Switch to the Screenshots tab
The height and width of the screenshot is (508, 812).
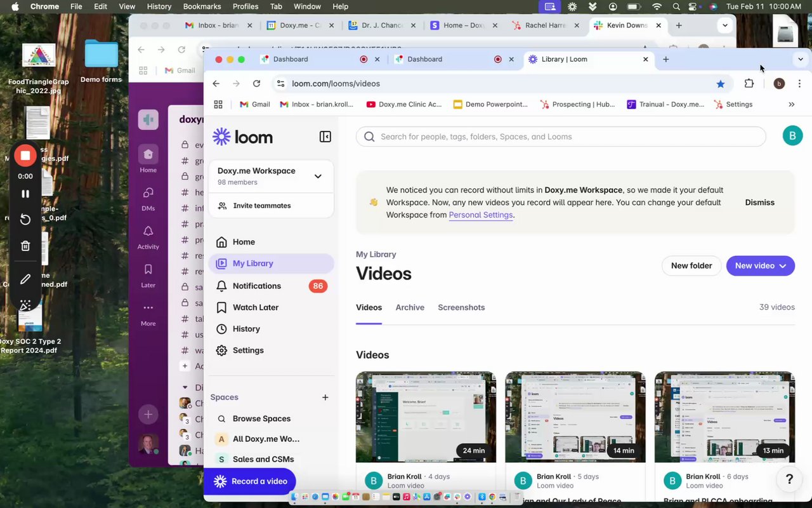point(461,307)
